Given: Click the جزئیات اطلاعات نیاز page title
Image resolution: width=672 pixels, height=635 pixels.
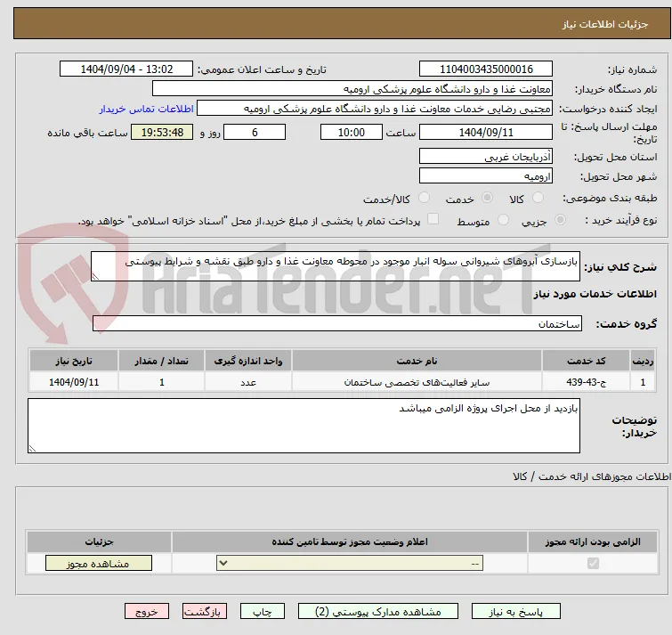Looking at the screenshot, I should click(x=604, y=24).
